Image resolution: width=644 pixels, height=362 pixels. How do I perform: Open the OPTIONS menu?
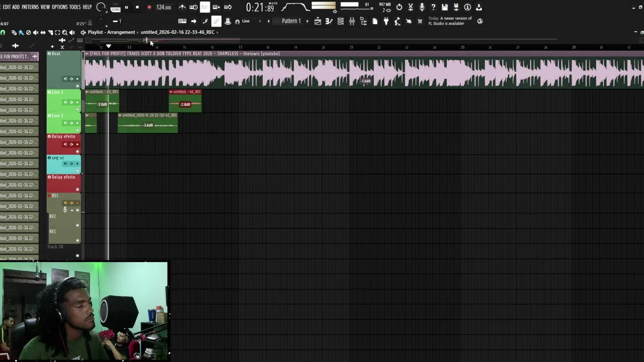[59, 7]
